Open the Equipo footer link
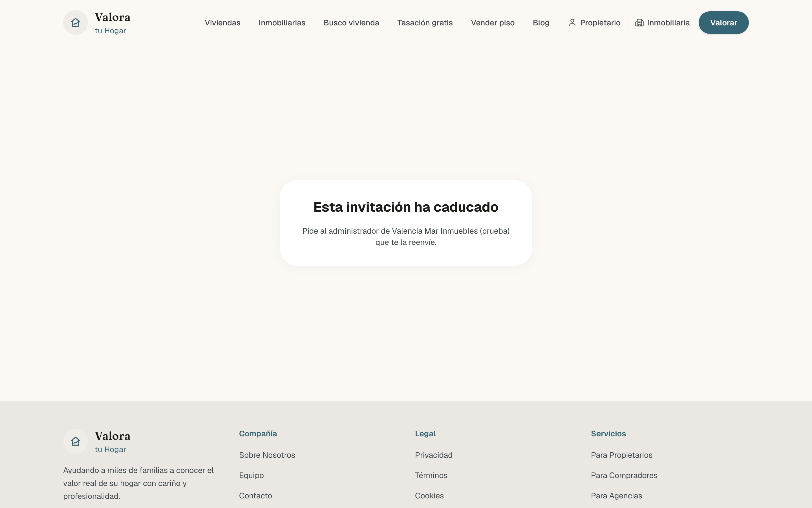The width and height of the screenshot is (812, 508). pyautogui.click(x=251, y=476)
